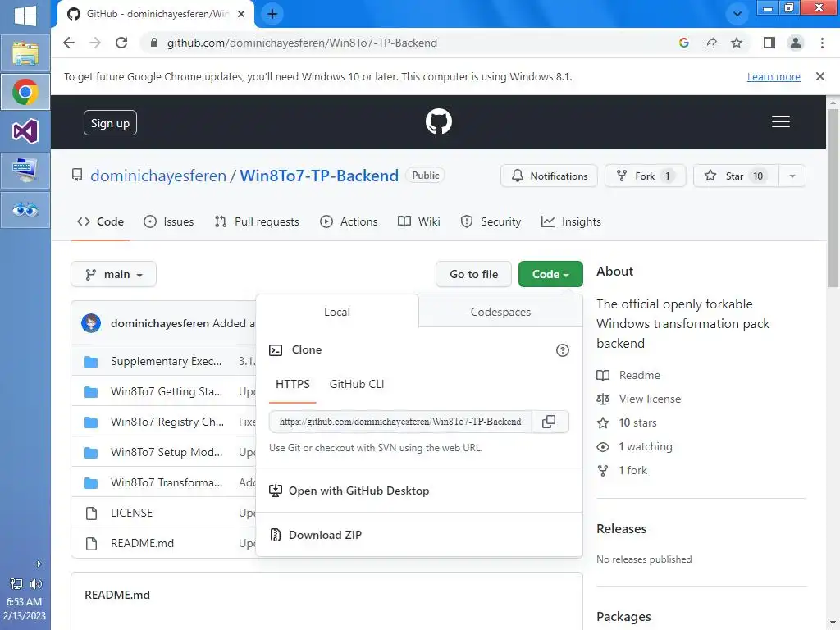Open the main branch dropdown
Image resolution: width=840 pixels, height=630 pixels.
[113, 274]
